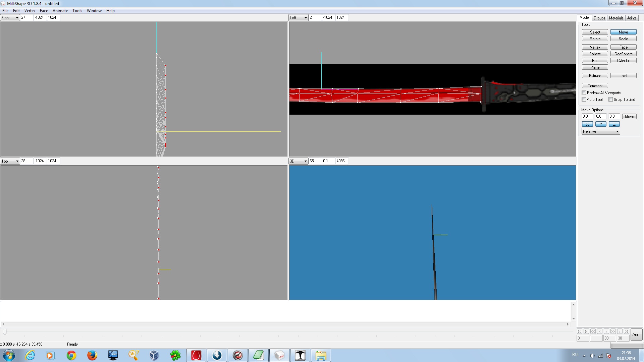The width and height of the screenshot is (644, 362).
Task: Jump to first animation frame
Action: click(580, 331)
